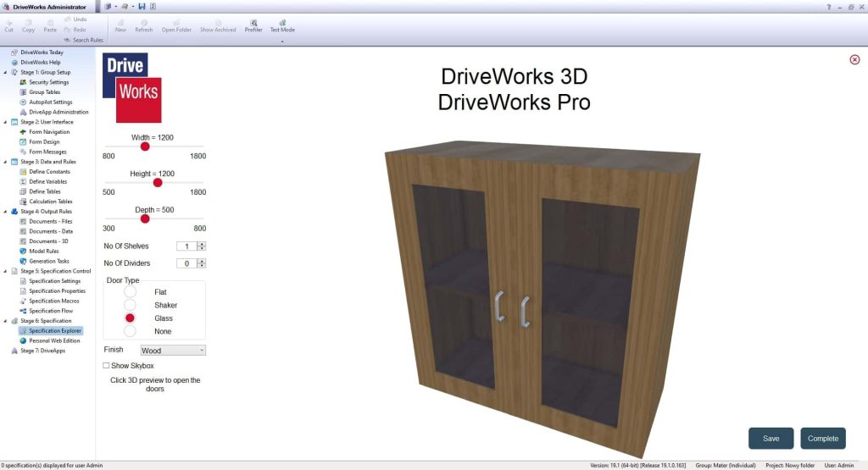This screenshot has height=470, width=868.
Task: Enable the Show Skybox checkbox
Action: [x=106, y=366]
